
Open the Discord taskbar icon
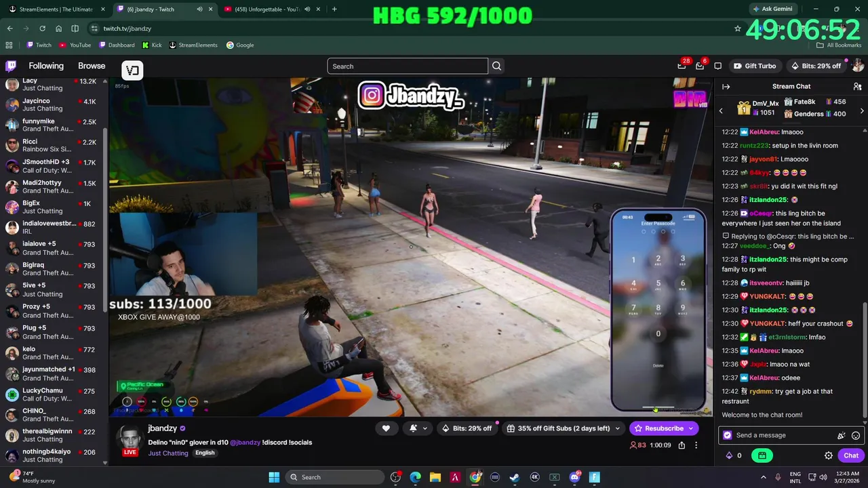[575, 477]
